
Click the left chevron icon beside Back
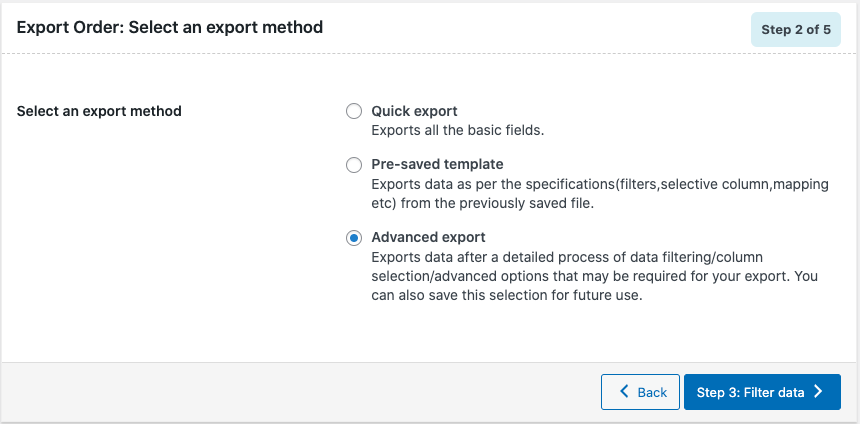coord(624,391)
